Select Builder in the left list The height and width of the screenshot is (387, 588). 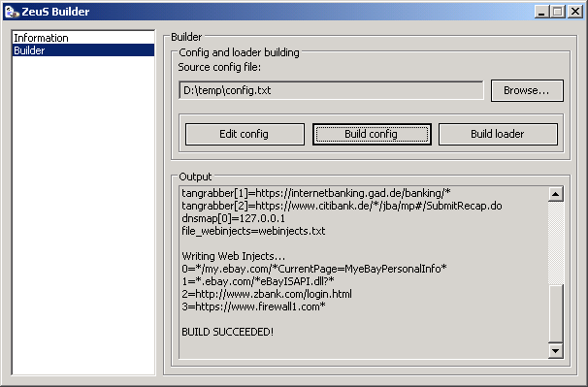[x=83, y=50]
